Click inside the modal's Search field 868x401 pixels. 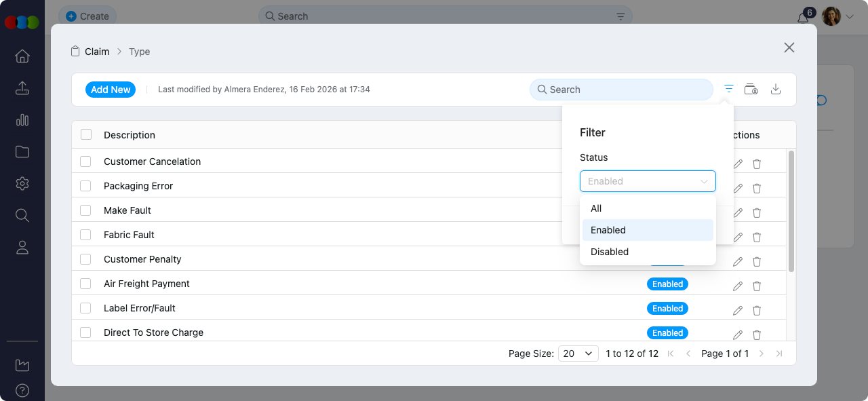[620, 89]
